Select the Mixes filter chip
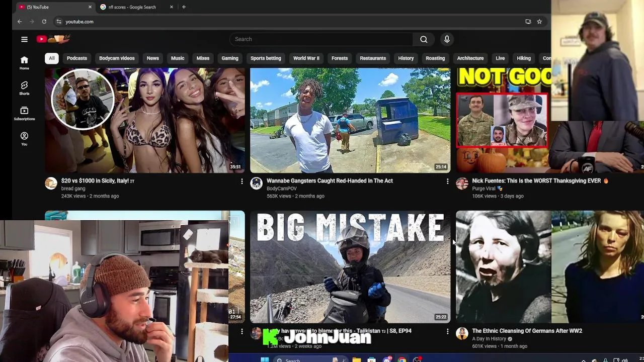Viewport: 644px width, 362px height. (203, 58)
